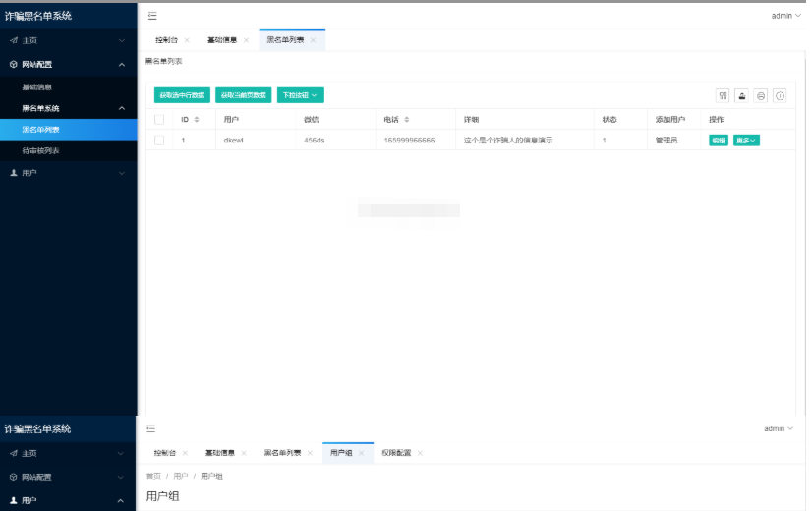Sort the table by the ID column arrows
This screenshot has width=812, height=511.
point(197,120)
